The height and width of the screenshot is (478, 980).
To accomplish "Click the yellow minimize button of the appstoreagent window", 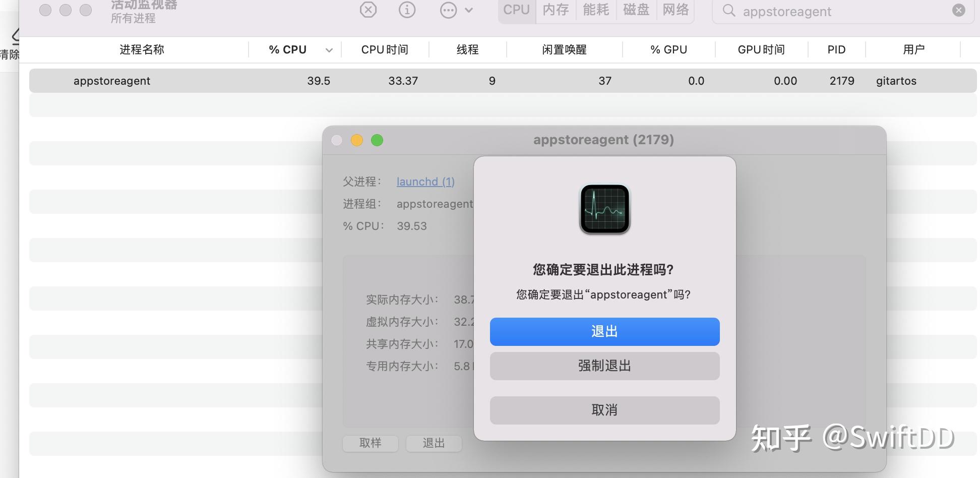I will click(x=357, y=140).
